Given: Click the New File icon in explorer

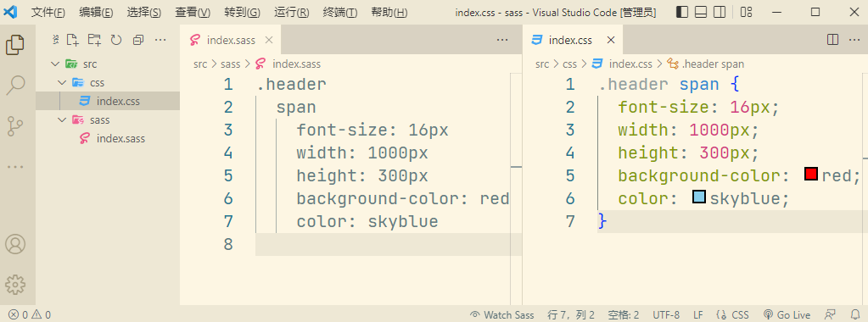Looking at the screenshot, I should point(72,40).
